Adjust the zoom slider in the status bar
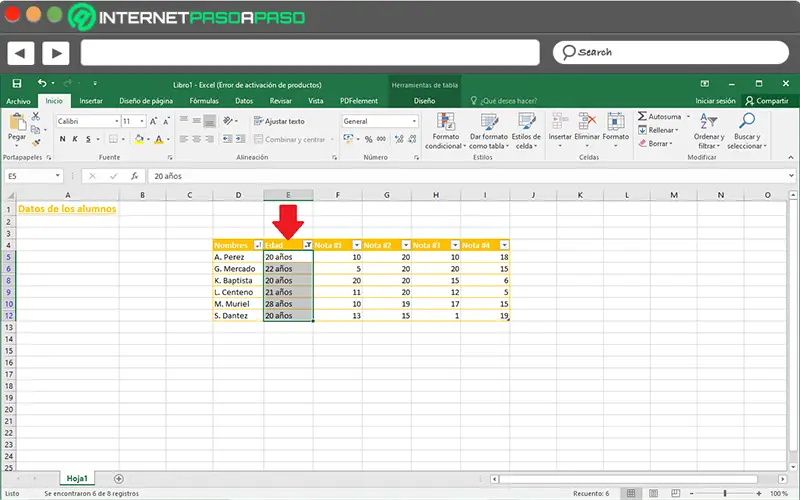Image resolution: width=800 pixels, height=500 pixels. (724, 493)
